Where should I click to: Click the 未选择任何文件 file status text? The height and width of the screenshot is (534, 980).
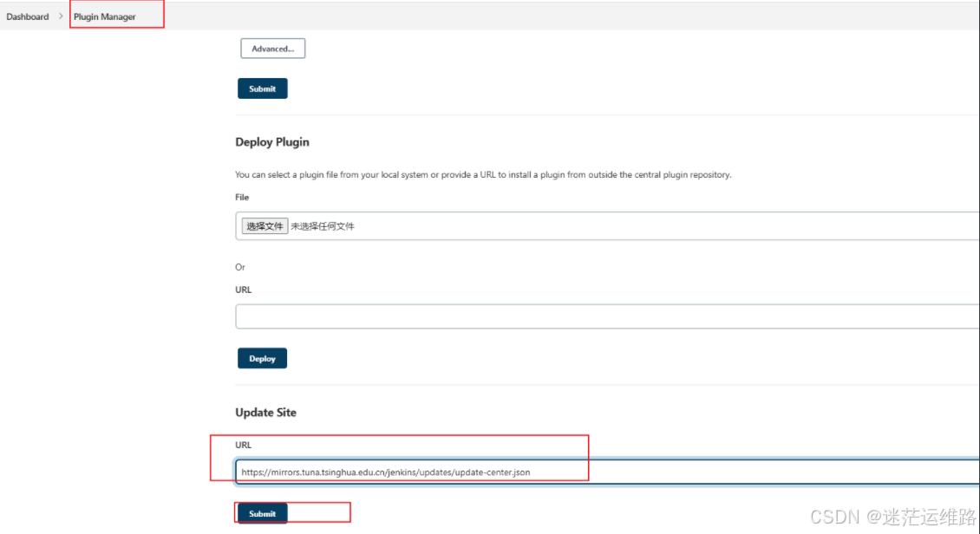click(x=323, y=226)
